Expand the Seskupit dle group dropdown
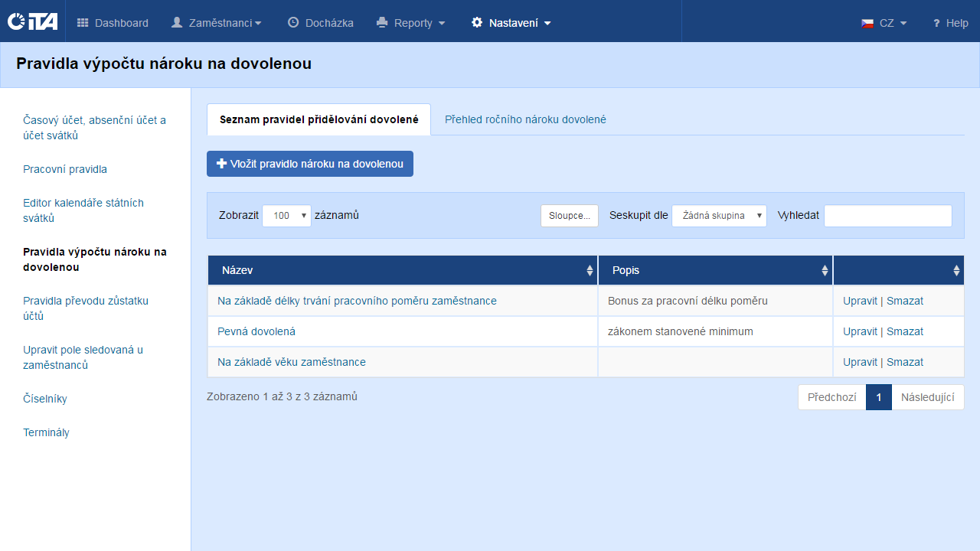 pyautogui.click(x=719, y=216)
